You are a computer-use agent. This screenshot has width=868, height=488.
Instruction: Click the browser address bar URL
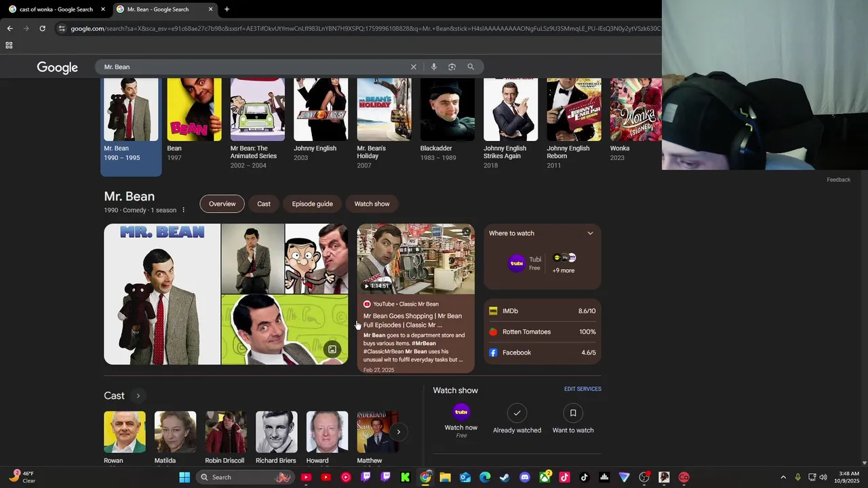tap(365, 28)
